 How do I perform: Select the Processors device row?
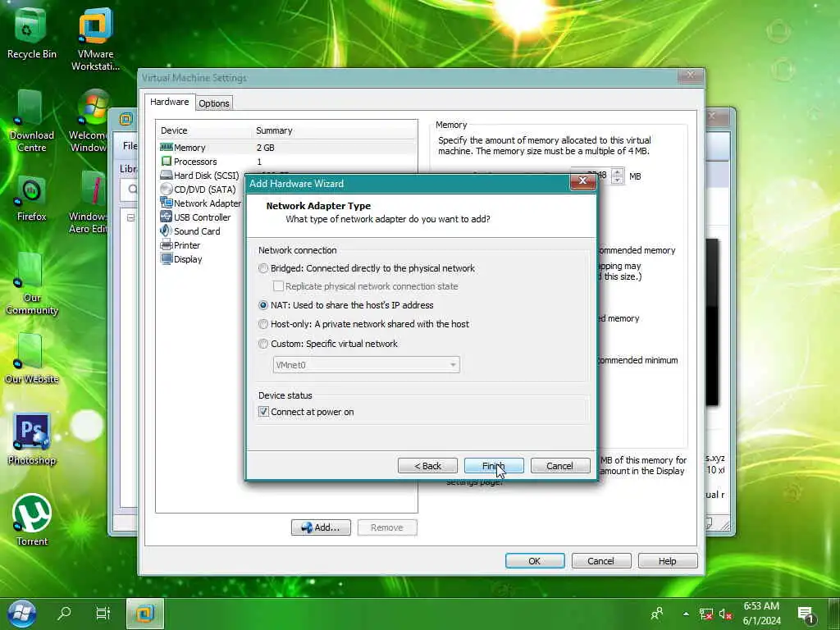(287, 162)
